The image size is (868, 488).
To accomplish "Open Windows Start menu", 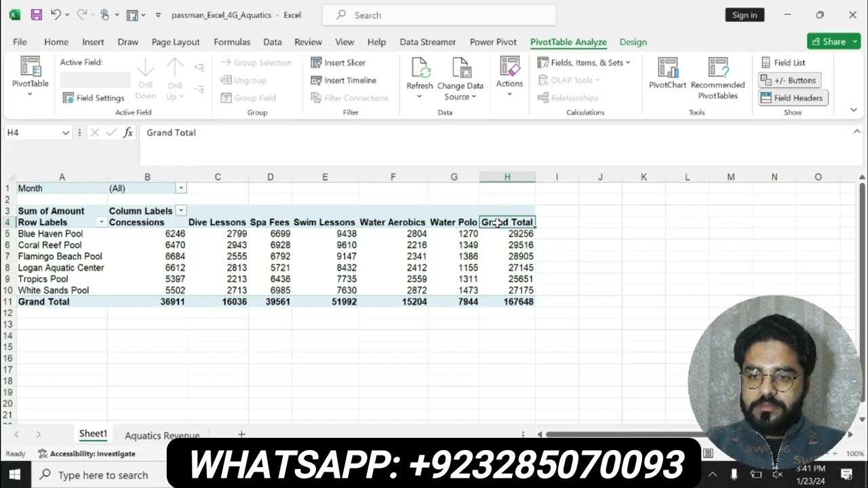I will (x=14, y=475).
